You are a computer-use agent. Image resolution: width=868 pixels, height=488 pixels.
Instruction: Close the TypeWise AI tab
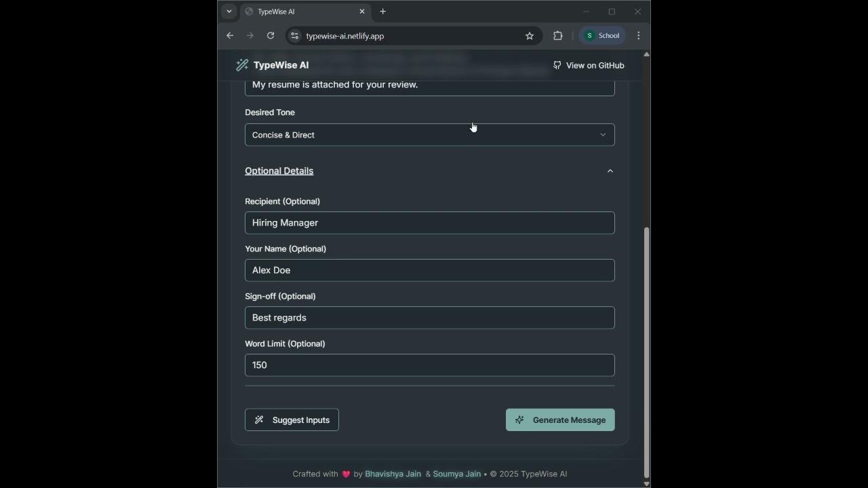[362, 12]
